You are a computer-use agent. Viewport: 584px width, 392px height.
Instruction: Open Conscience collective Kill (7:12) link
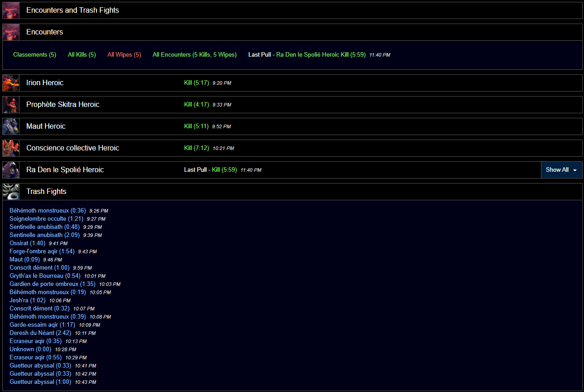pyautogui.click(x=196, y=148)
